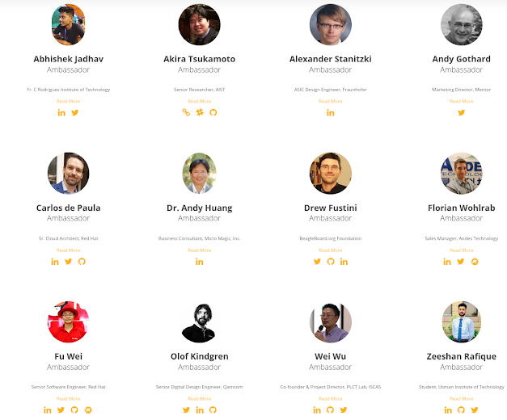Click Akira Tsukamoto's website link icon
Screen dimensions: 507x420
186,112
